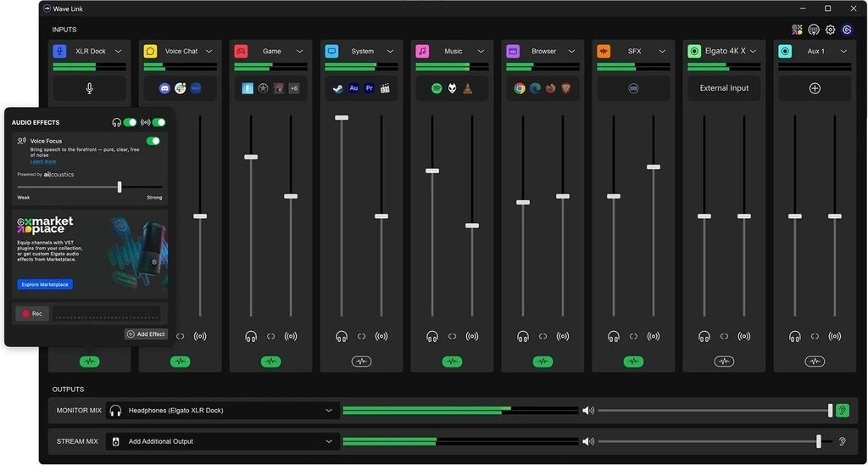Expand the Voice Chat channel dropdown
Image resolution: width=868 pixels, height=465 pixels.
pyautogui.click(x=209, y=52)
